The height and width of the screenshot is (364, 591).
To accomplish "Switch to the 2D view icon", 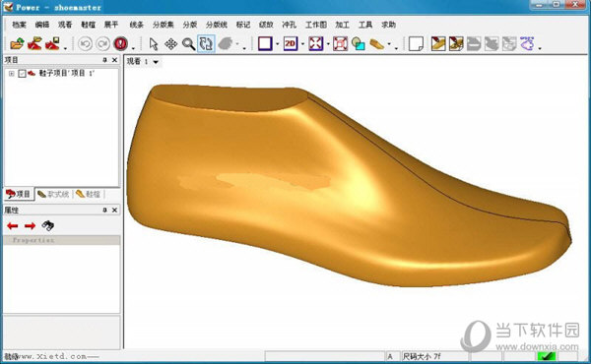I will coord(291,43).
